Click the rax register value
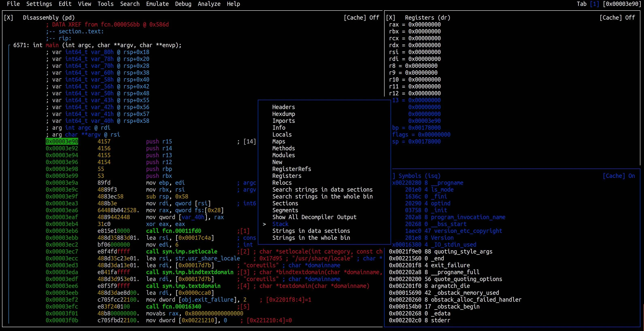The width and height of the screenshot is (644, 331). click(424, 24)
